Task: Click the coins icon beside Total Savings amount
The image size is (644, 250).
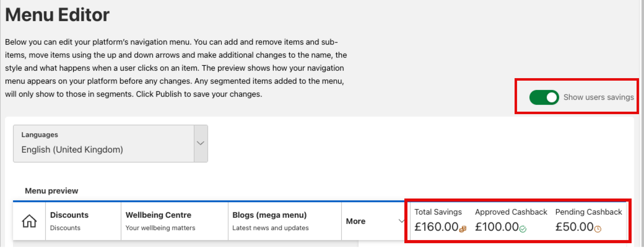Action: pos(463,229)
